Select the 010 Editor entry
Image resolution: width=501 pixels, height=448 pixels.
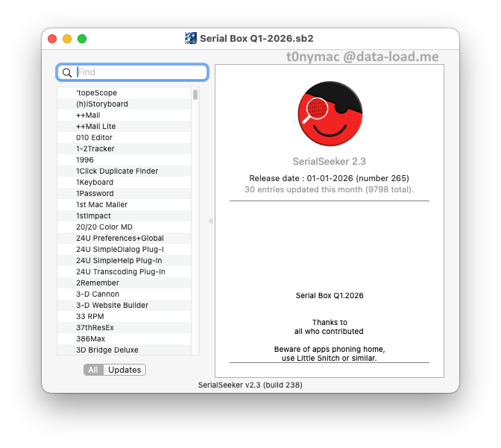click(125, 137)
